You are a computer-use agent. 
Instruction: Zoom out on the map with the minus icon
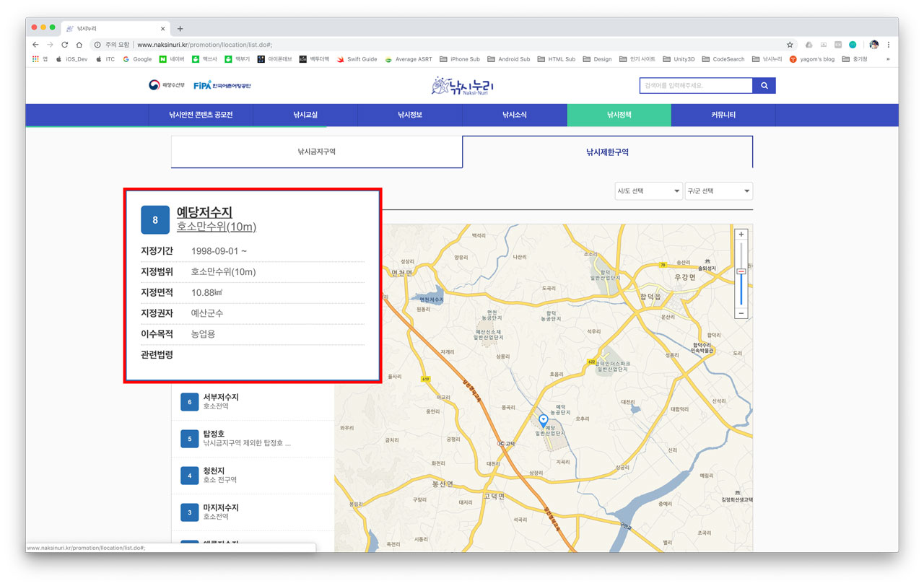(741, 313)
